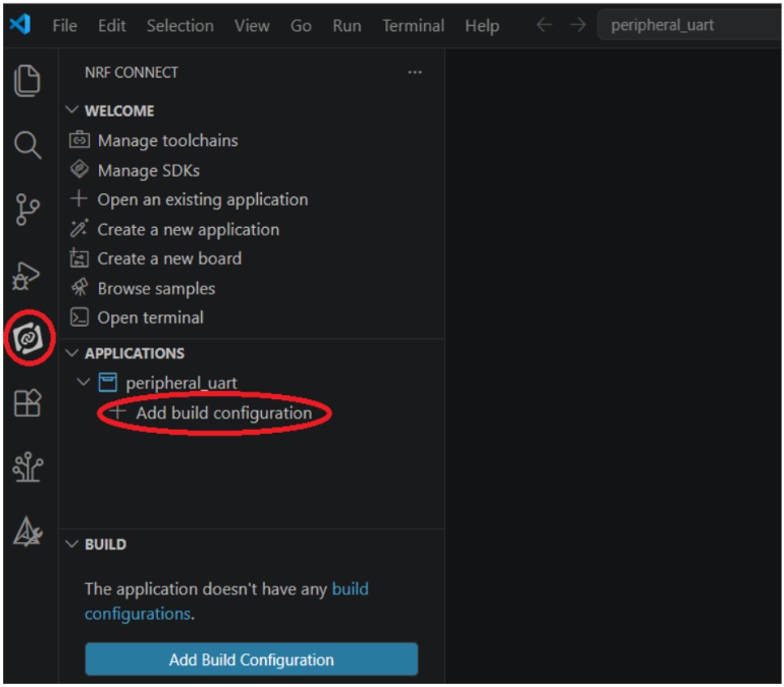Open the File menu
The width and height of the screenshot is (784, 687).
pyautogui.click(x=65, y=25)
